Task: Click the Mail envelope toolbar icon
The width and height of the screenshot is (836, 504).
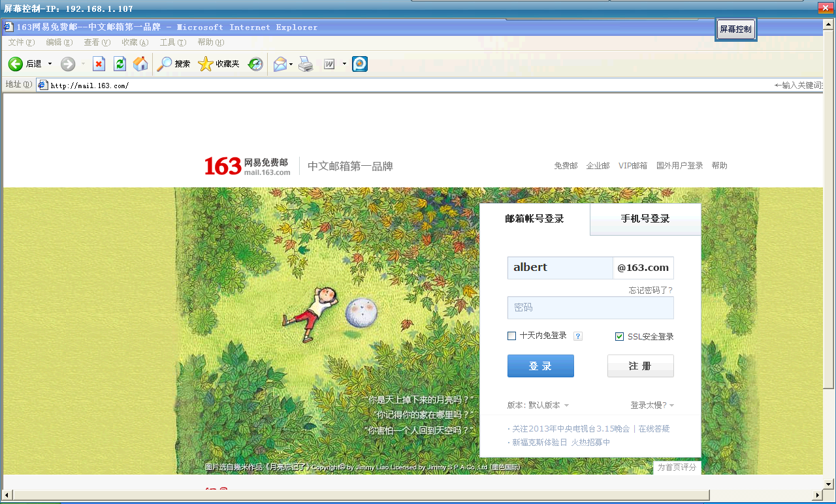Action: pos(280,64)
